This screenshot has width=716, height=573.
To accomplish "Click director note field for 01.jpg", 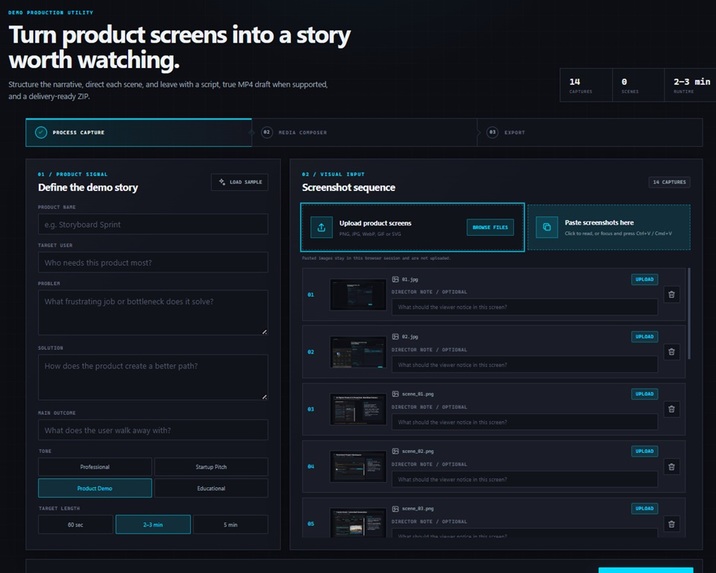I will coord(525,307).
